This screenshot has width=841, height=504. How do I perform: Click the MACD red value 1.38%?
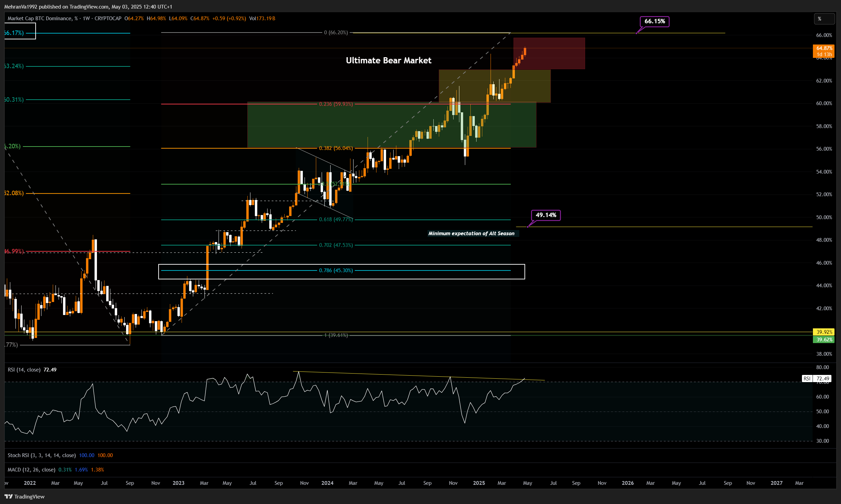coord(98,470)
